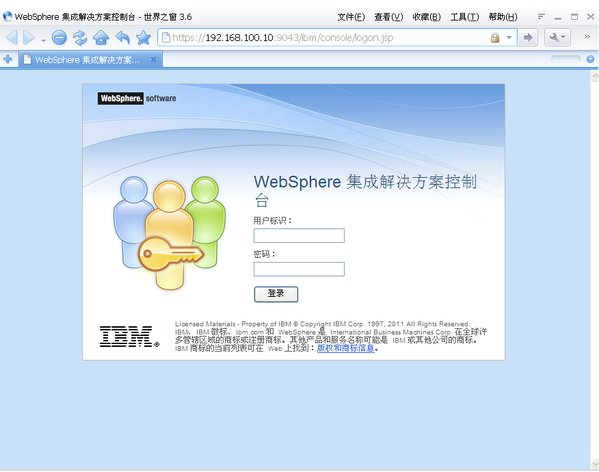599x472 pixels.
Task: Click the scrollbar up arrow
Action: [x=595, y=77]
